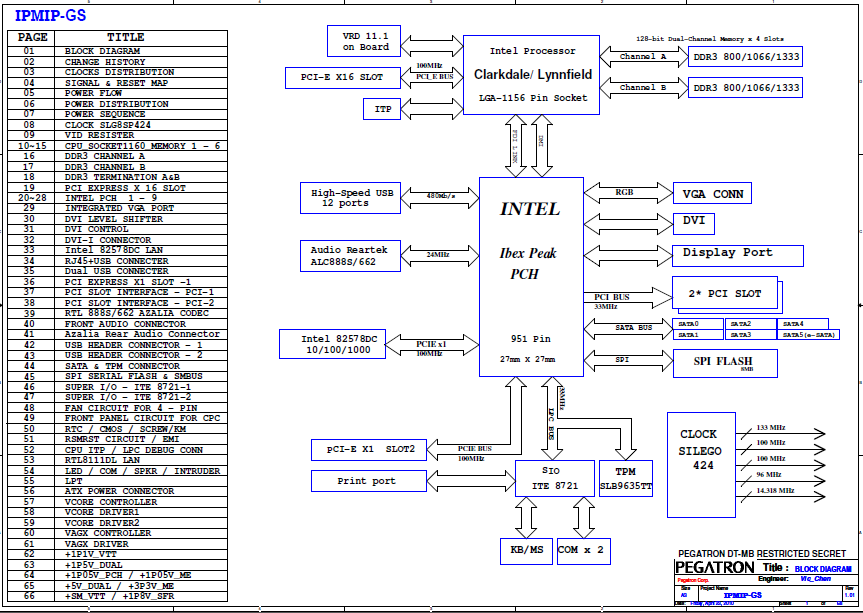Select the Display Port block
Viewport: 863px width, 613px height.
738,254
